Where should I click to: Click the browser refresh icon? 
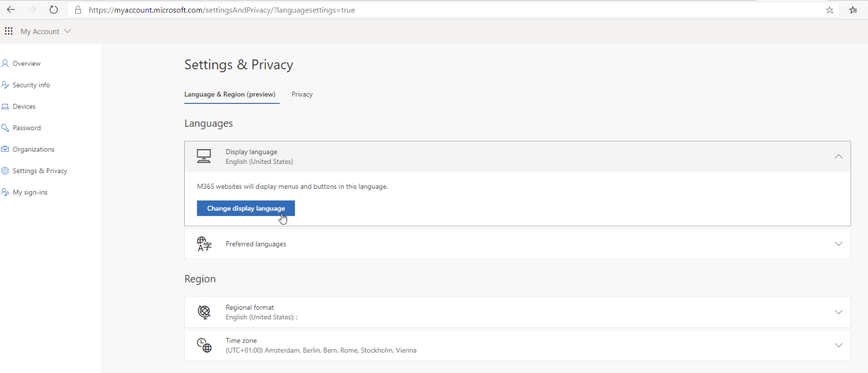click(54, 10)
